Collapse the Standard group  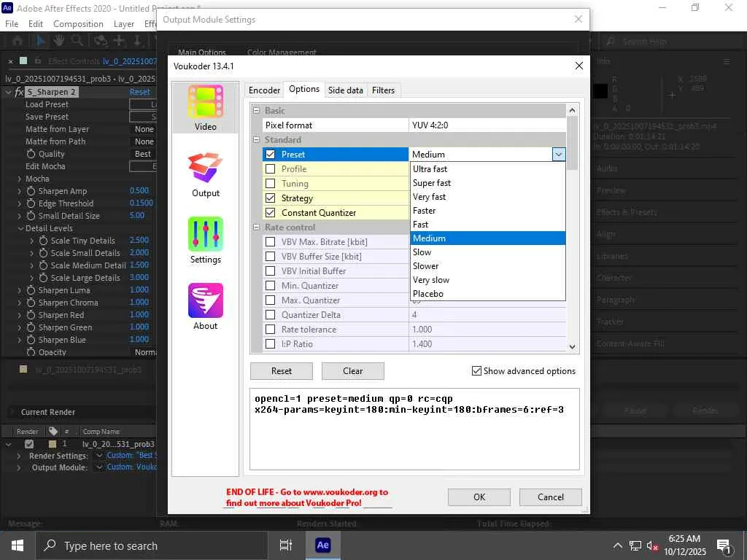[x=256, y=139]
